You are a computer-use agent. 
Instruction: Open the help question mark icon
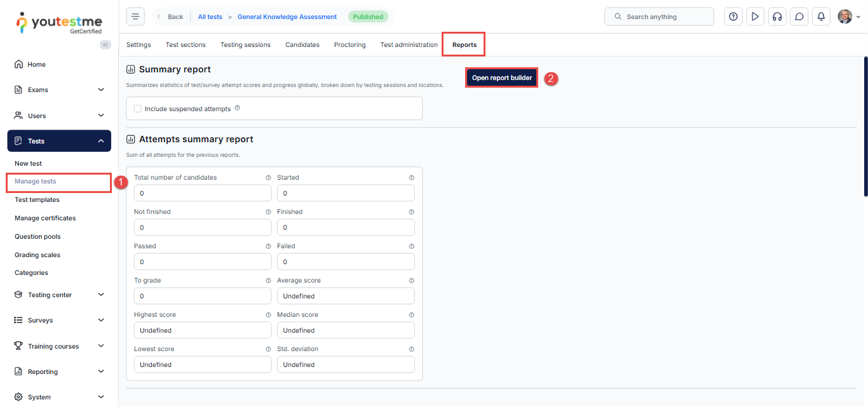click(733, 17)
